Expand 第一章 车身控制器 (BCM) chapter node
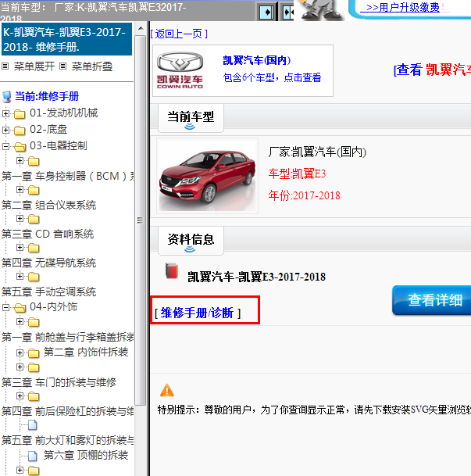This screenshot has width=471, height=476. (x=20, y=160)
